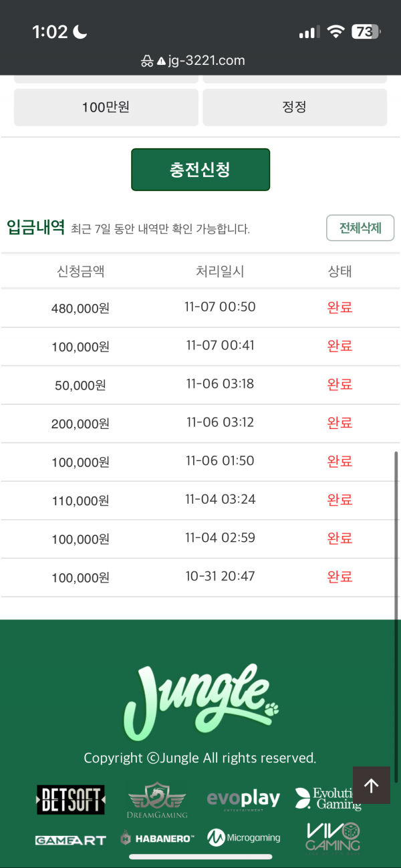Select the 상태 column header
The width and height of the screenshot is (401, 868).
(x=340, y=271)
